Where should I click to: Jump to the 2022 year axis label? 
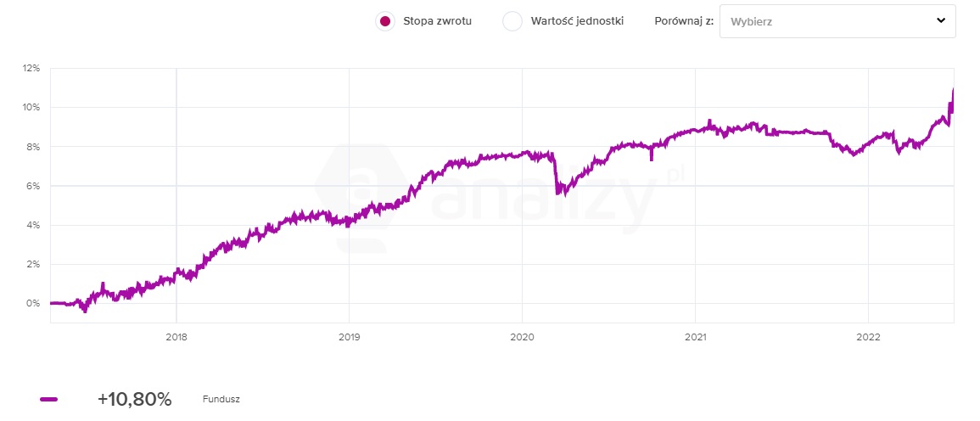pos(868,337)
